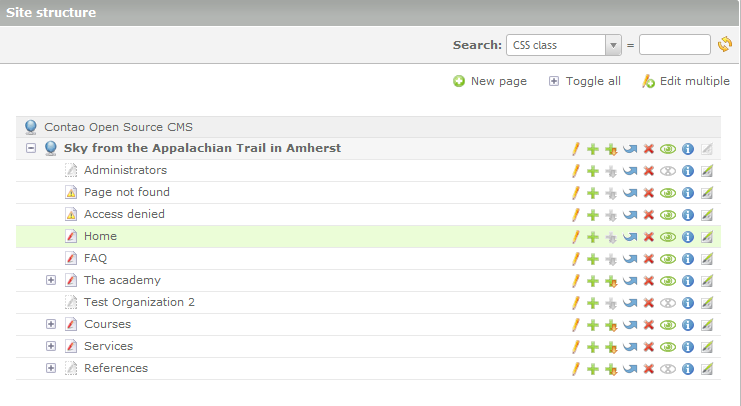741x406 pixels.
Task: Click the move arrow icon for Courses
Action: [629, 325]
